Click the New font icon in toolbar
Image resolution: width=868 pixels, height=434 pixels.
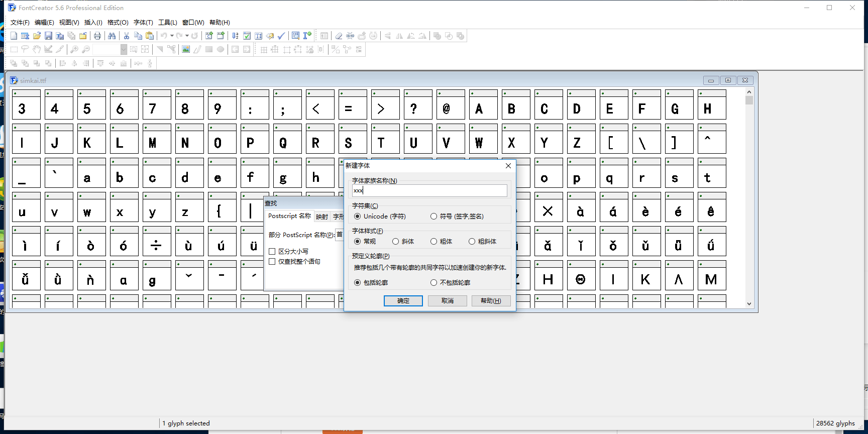[14, 36]
